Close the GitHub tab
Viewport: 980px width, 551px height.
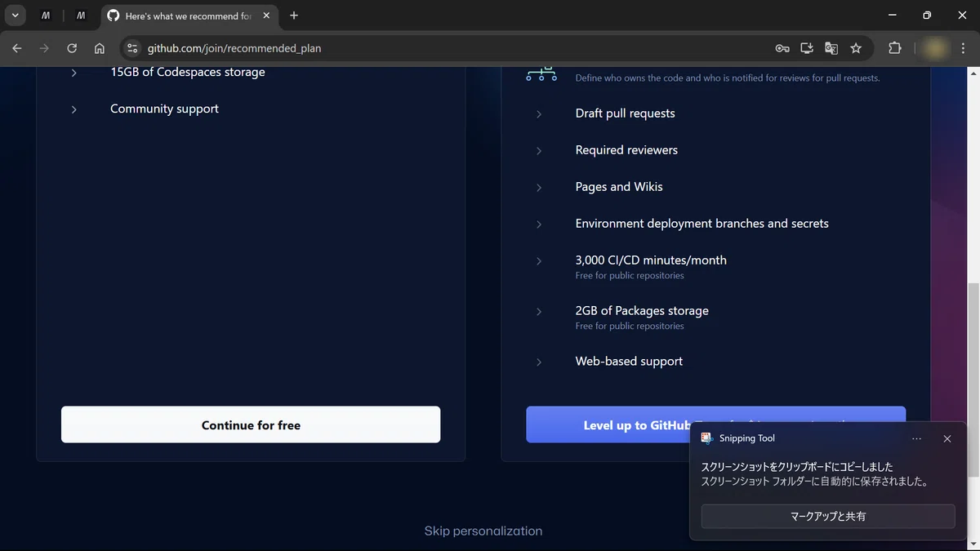(x=266, y=16)
